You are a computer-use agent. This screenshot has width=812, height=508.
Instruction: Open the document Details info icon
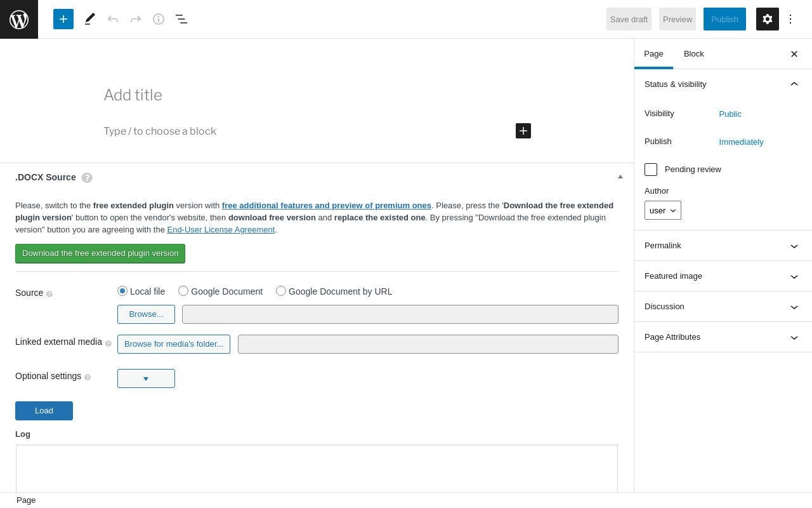point(159,19)
